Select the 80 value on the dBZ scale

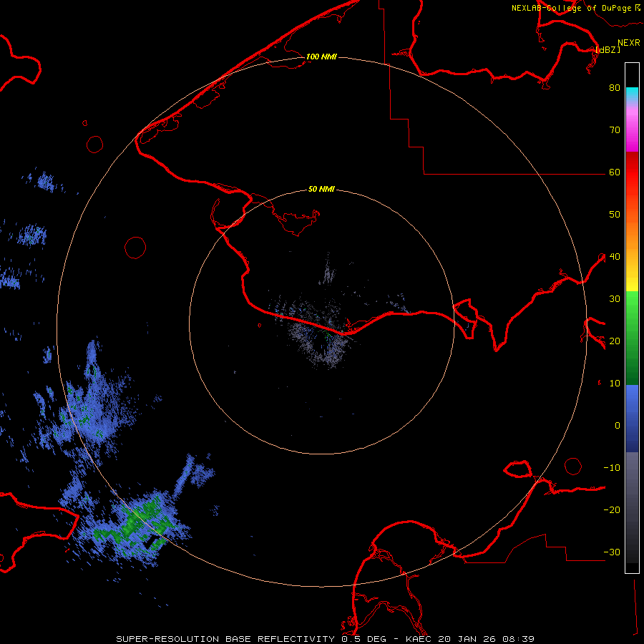(615, 88)
